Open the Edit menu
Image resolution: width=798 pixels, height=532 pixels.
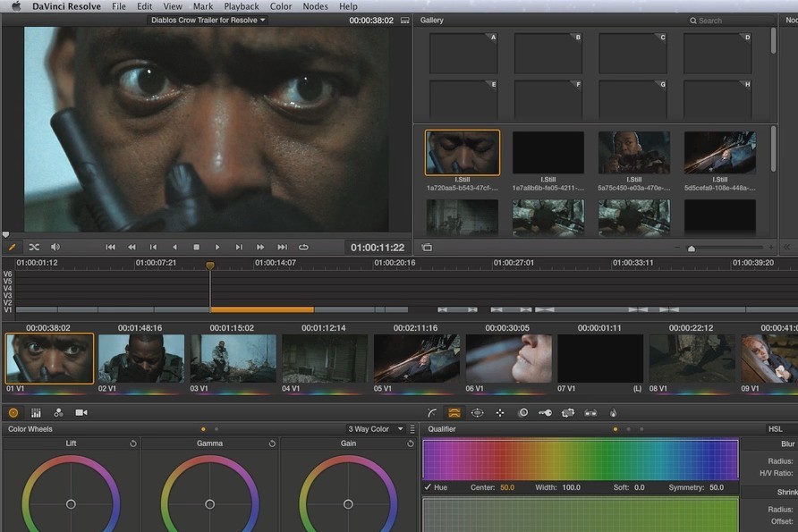click(x=145, y=6)
